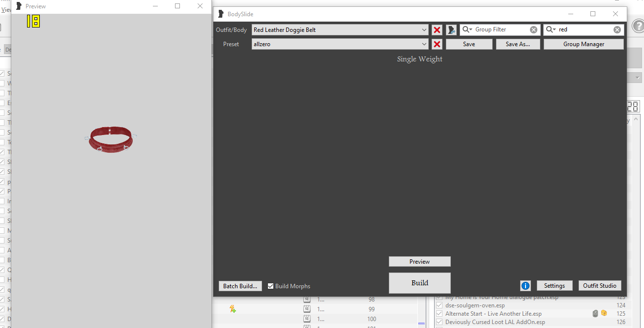Click the calendar icon in row 98

coord(307,300)
